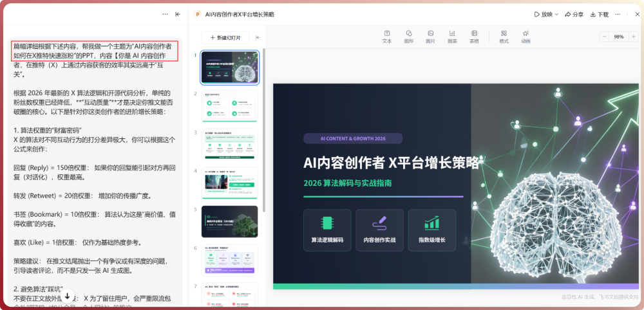The width and height of the screenshot is (644, 310).
Task: Click the slide panel vertical scrollbar
Action: click(x=263, y=131)
